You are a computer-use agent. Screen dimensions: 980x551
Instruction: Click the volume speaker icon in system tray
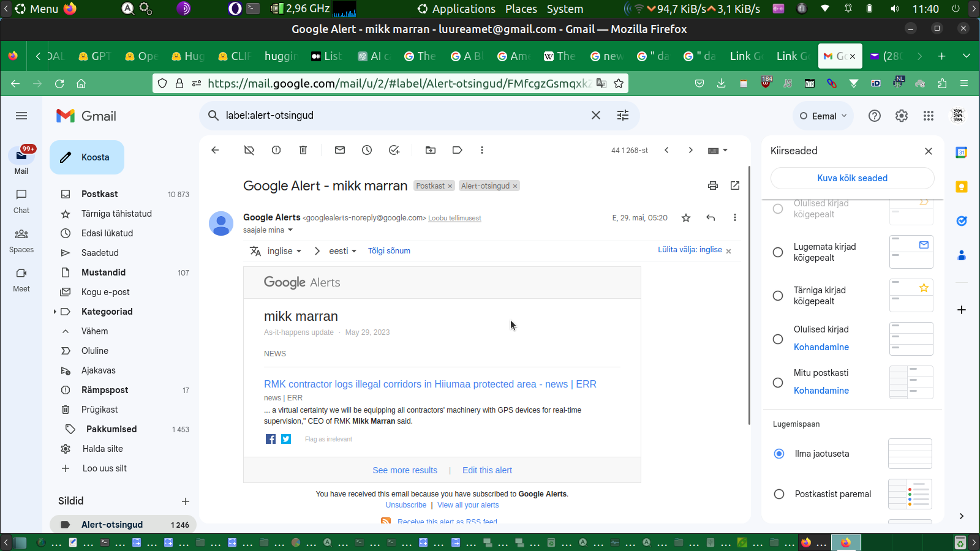[895, 9]
